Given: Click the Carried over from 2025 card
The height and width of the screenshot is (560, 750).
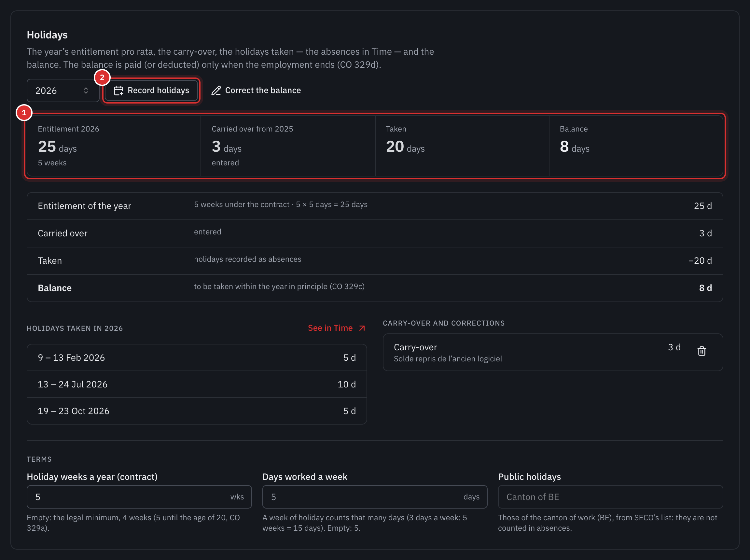Looking at the screenshot, I should point(288,146).
